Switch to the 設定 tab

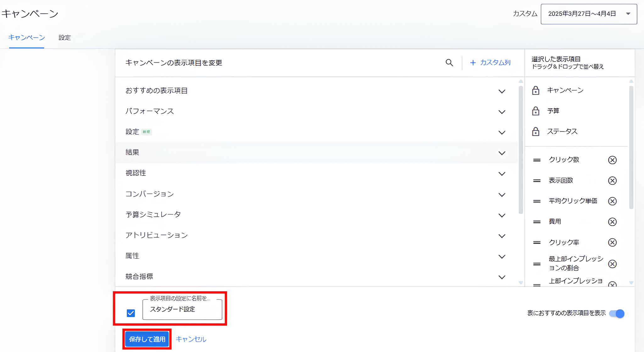coord(65,37)
